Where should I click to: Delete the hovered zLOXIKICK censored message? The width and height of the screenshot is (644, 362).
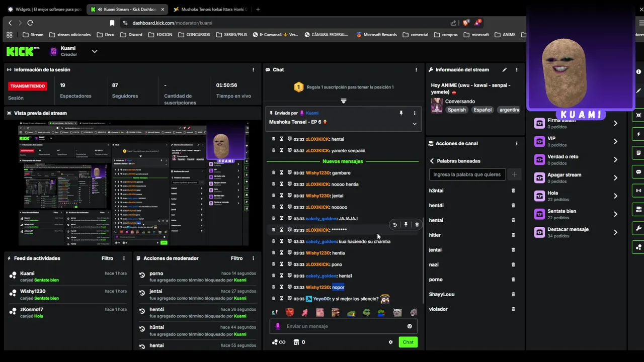click(417, 225)
